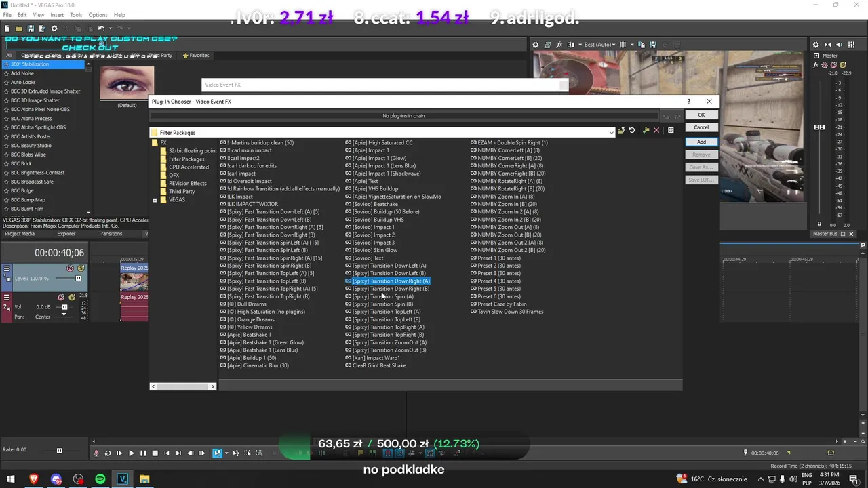Open the Tools menu
This screenshot has height=488, width=868.
[76, 15]
